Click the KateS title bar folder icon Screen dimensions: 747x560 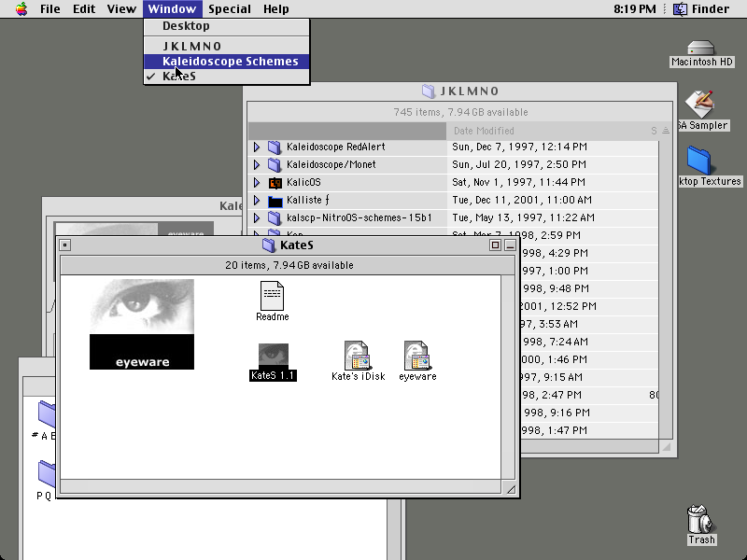269,245
